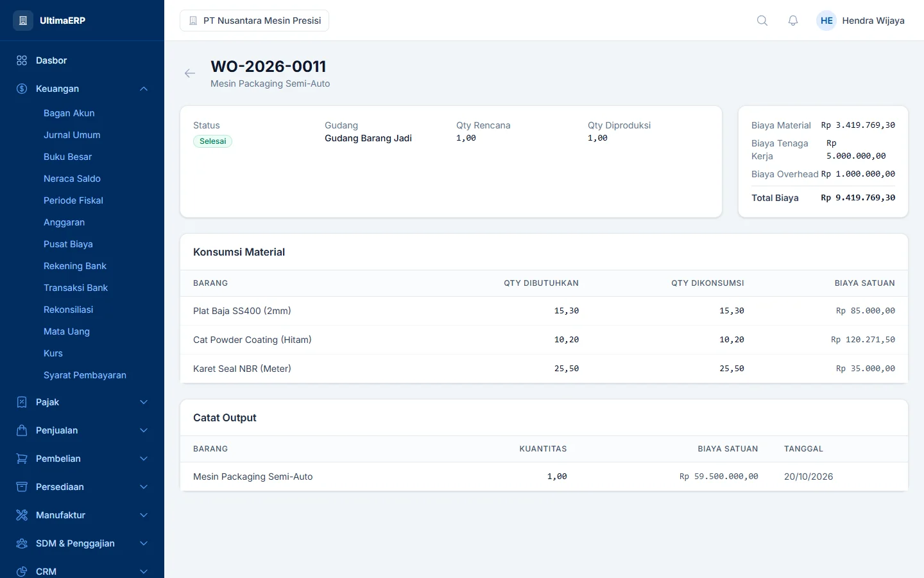The width and height of the screenshot is (924, 578).
Task: Open notifications bell
Action: pos(793,21)
